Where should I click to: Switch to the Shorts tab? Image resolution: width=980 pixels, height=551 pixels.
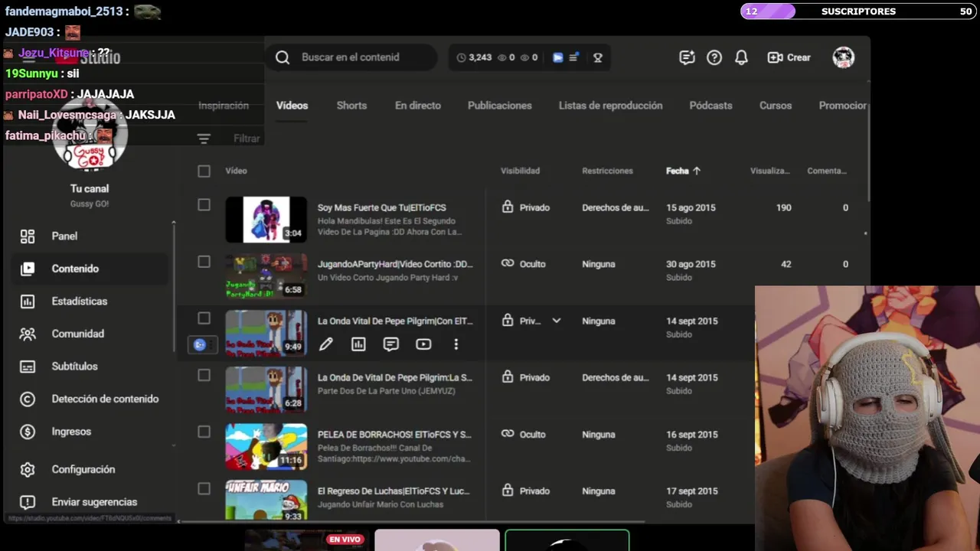point(351,106)
